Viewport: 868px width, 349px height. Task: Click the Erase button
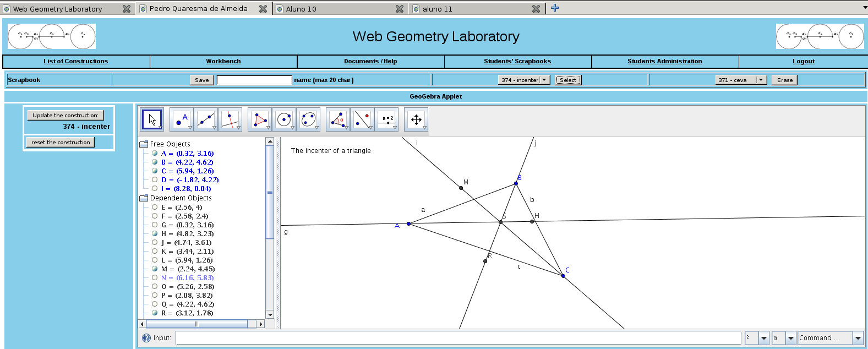pyautogui.click(x=784, y=80)
